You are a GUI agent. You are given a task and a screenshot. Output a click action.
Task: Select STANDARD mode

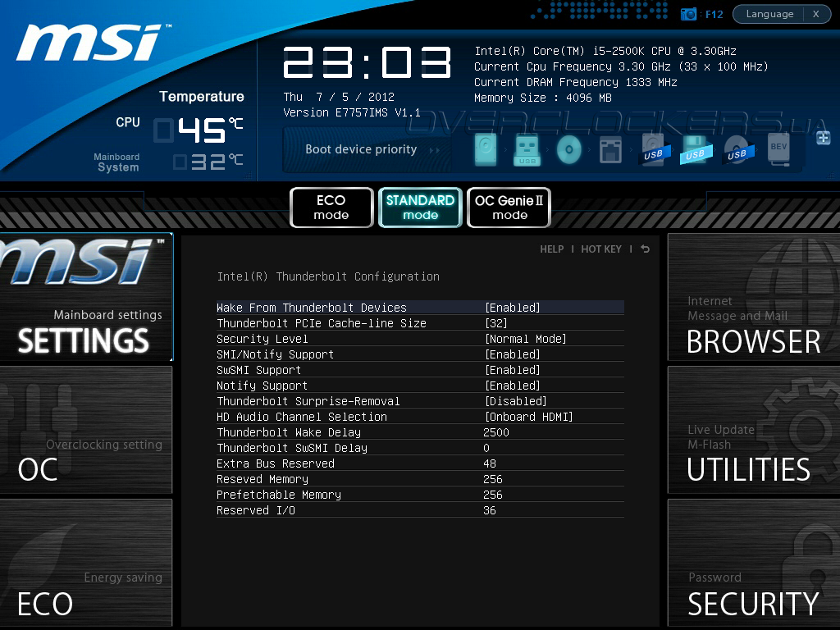pos(420,208)
